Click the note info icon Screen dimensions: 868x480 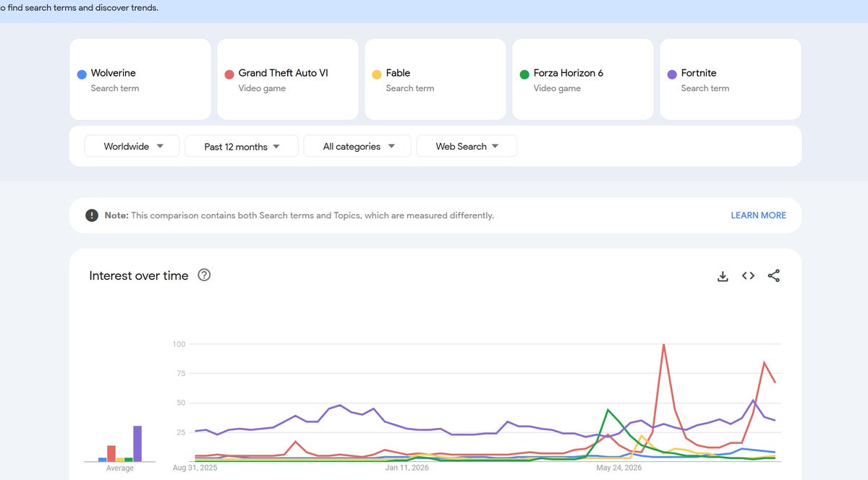click(92, 215)
